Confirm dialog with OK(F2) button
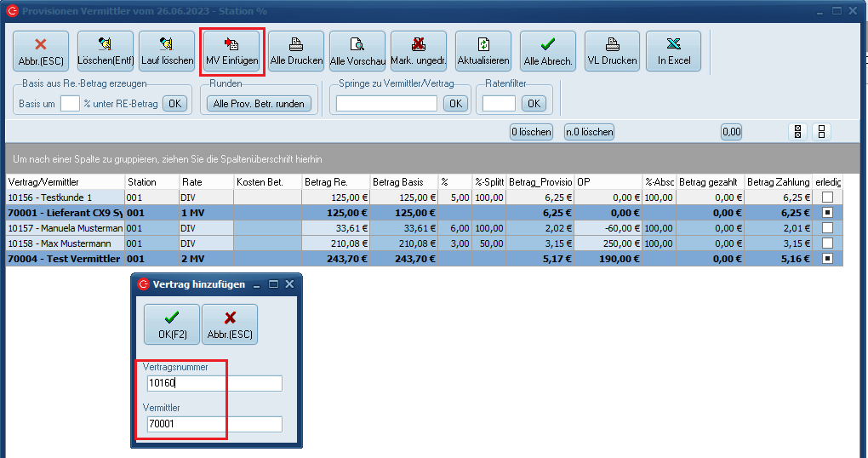 click(172, 323)
